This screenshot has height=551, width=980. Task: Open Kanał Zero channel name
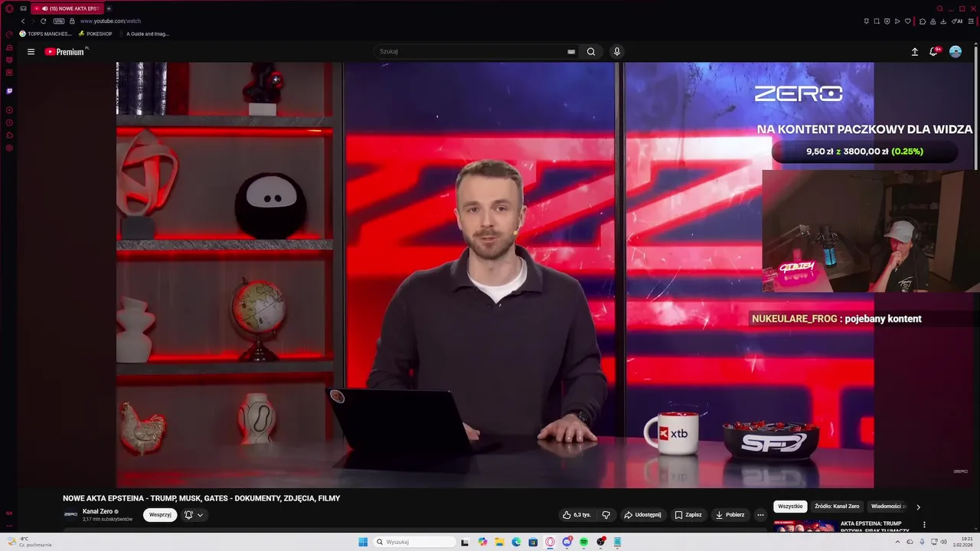98,511
